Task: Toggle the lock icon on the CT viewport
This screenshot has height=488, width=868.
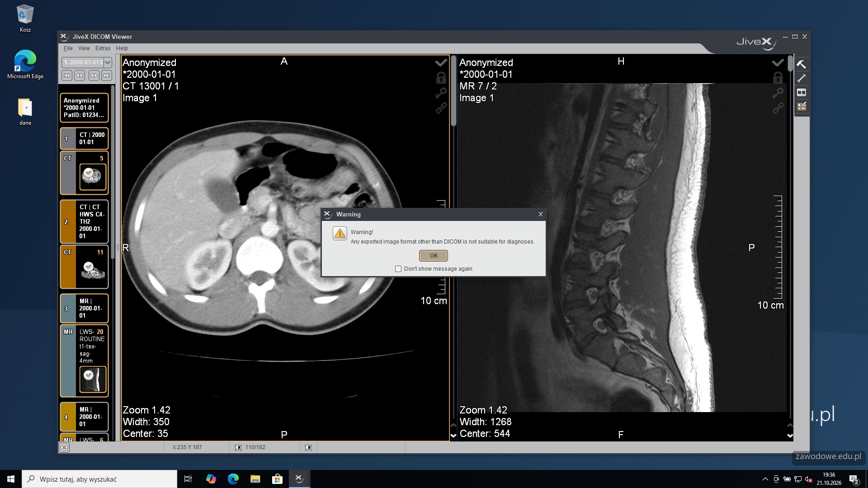Action: (441, 78)
